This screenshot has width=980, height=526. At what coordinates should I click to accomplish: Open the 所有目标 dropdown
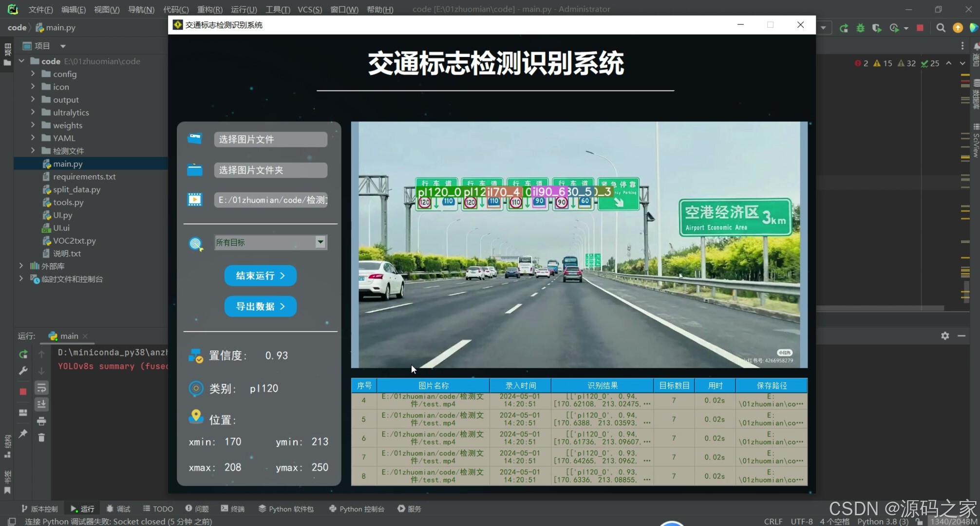320,242
